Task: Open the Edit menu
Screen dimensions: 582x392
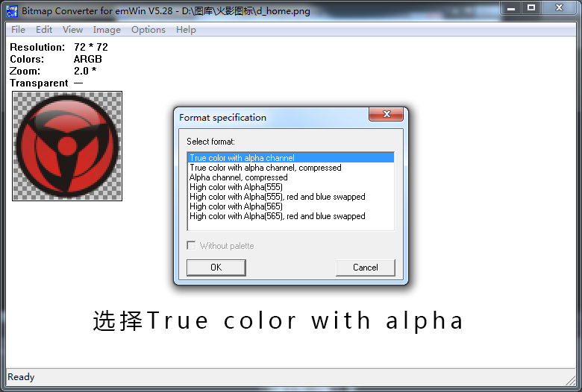Action: point(44,30)
